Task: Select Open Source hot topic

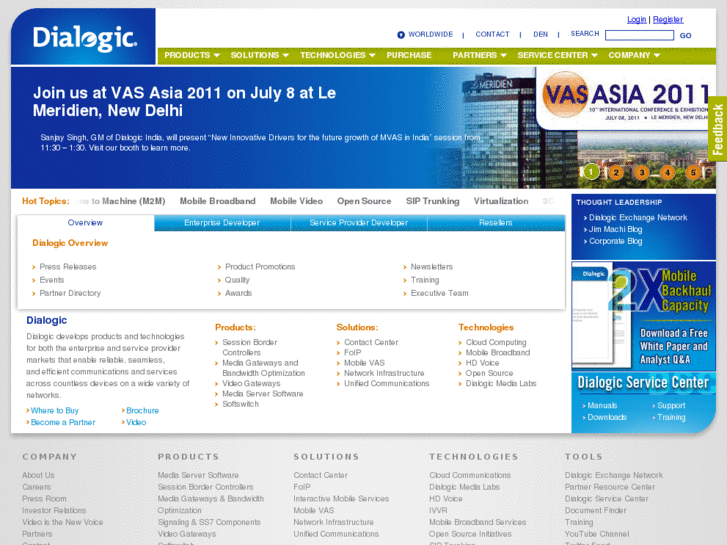Action: pyautogui.click(x=364, y=201)
